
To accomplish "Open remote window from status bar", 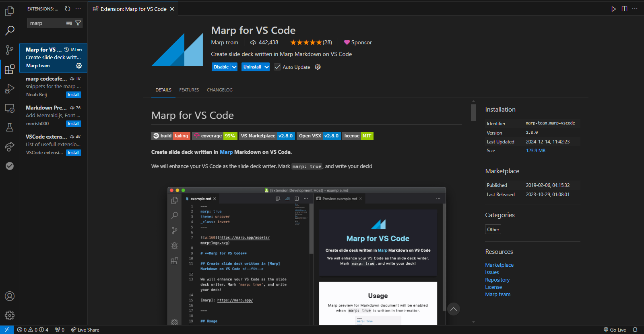I will pos(7,330).
